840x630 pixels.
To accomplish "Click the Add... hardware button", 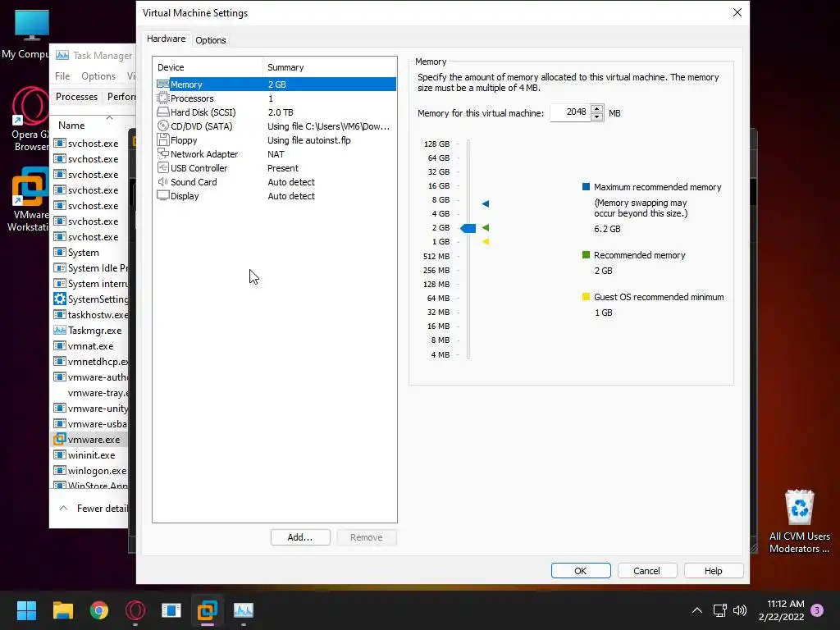I will (x=300, y=537).
